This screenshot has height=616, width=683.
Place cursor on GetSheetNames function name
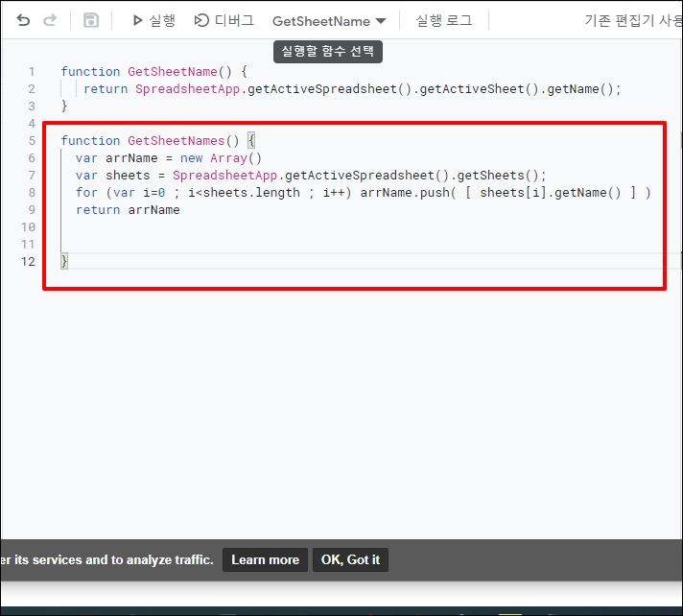click(176, 141)
